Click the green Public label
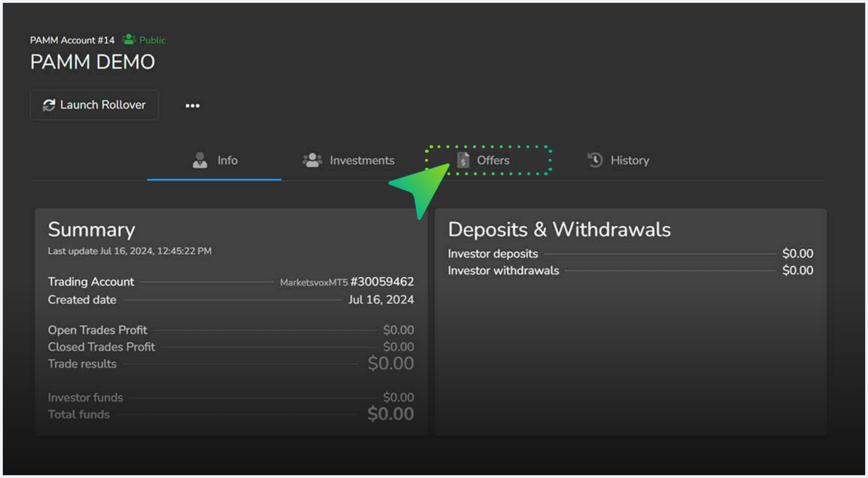This screenshot has height=478, width=868. (x=152, y=40)
